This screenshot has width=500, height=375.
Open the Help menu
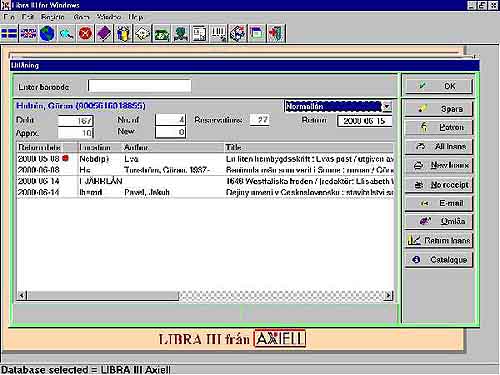click(136, 17)
